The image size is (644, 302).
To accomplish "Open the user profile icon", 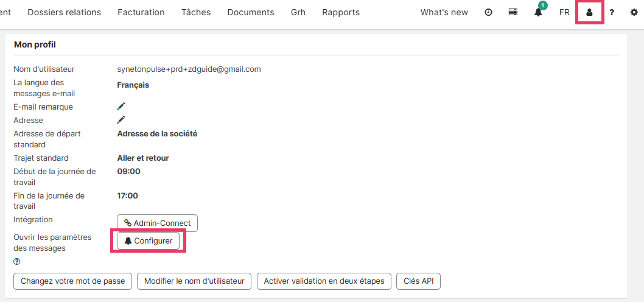I will (x=589, y=12).
